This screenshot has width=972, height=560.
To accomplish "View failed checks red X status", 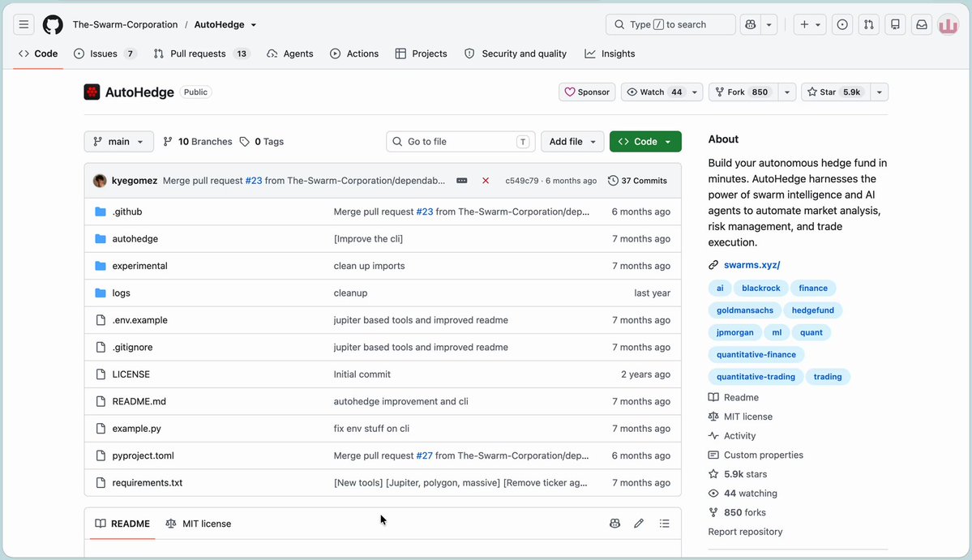I will click(486, 181).
